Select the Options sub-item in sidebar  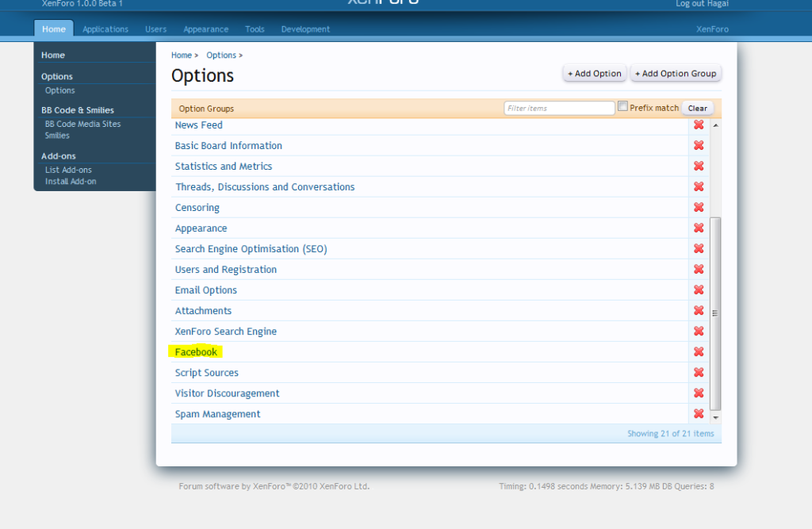pyautogui.click(x=60, y=90)
